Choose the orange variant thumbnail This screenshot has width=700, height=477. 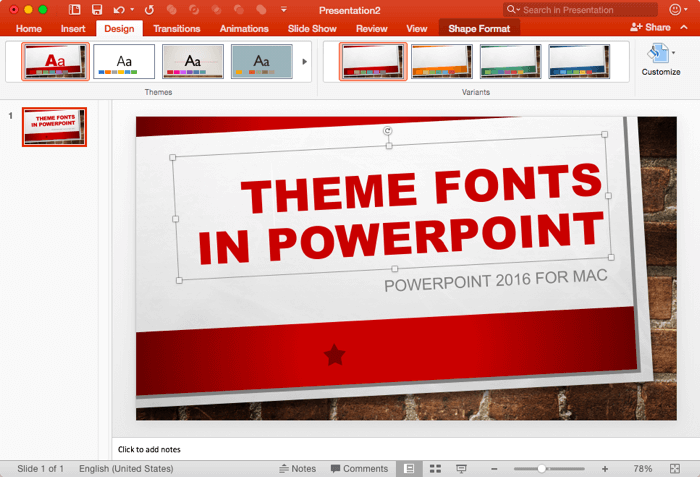pos(442,61)
